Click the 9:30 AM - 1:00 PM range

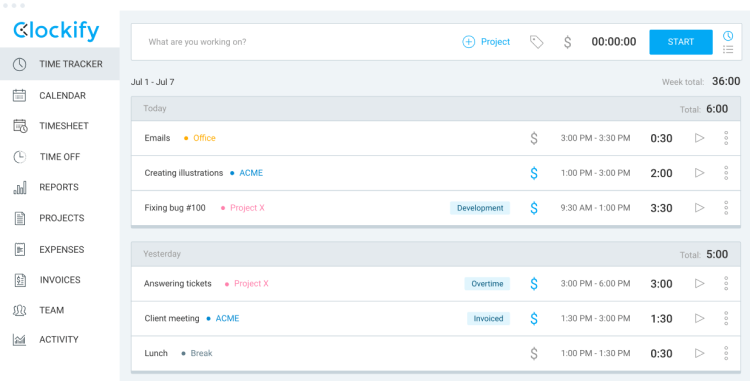pyautogui.click(x=596, y=208)
